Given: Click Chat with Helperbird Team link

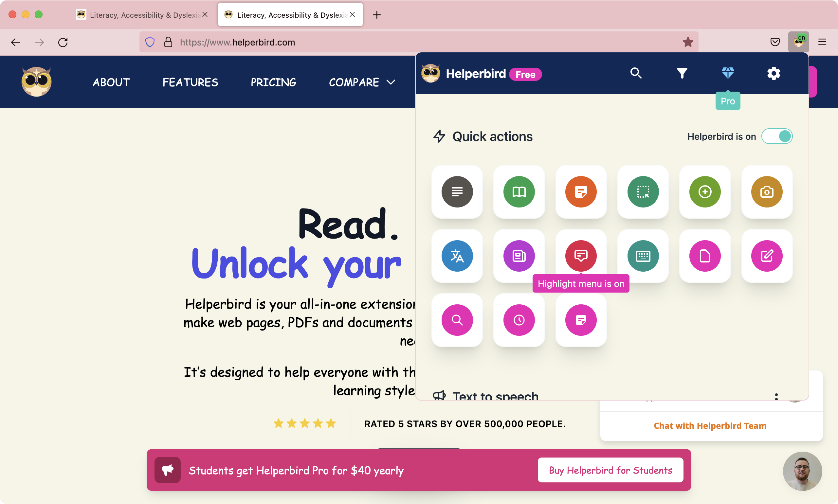Looking at the screenshot, I should click(x=710, y=425).
